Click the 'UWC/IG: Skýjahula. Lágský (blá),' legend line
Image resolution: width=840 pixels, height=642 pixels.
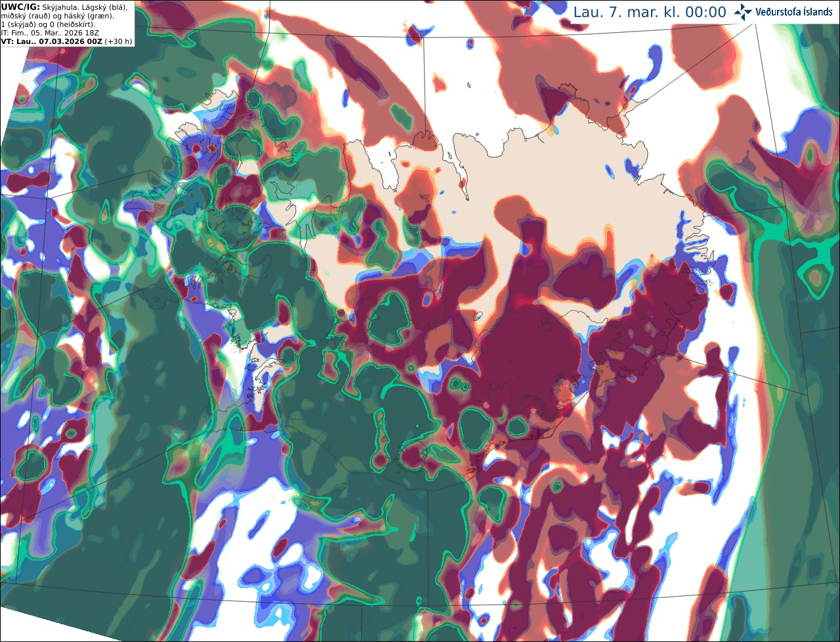(64, 7)
